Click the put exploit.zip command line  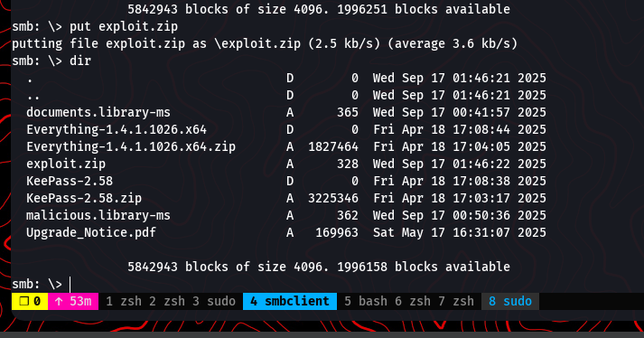95,27
